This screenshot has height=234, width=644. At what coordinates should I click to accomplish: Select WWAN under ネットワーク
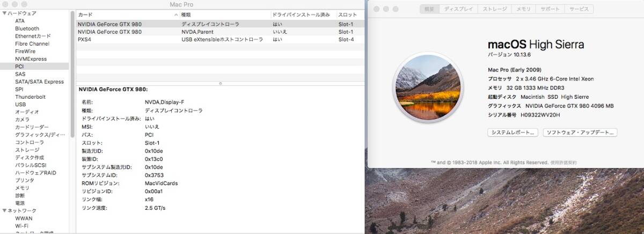point(24,218)
